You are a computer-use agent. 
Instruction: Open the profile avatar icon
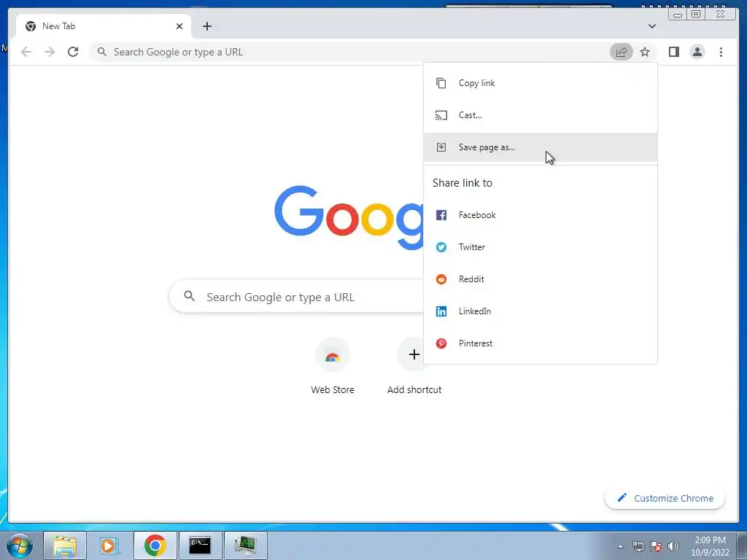pyautogui.click(x=697, y=52)
